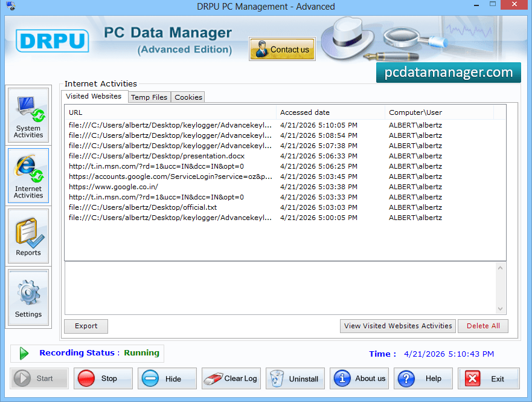Hide the application with Hide button
This screenshot has width=532, height=402.
(x=167, y=378)
